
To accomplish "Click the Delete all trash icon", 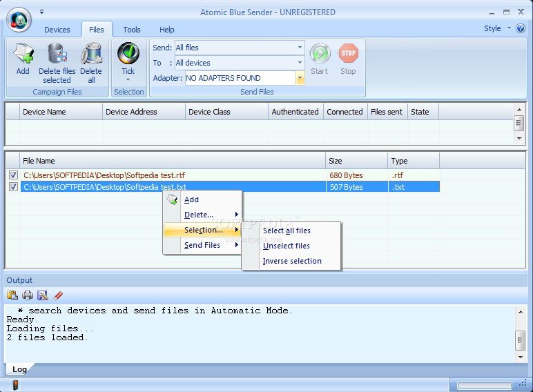I will (91, 53).
